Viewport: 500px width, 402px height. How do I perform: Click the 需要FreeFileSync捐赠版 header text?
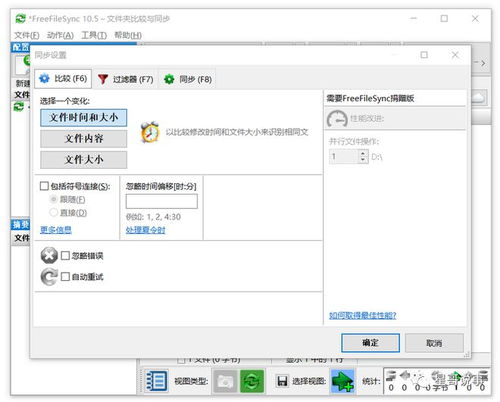(370, 98)
